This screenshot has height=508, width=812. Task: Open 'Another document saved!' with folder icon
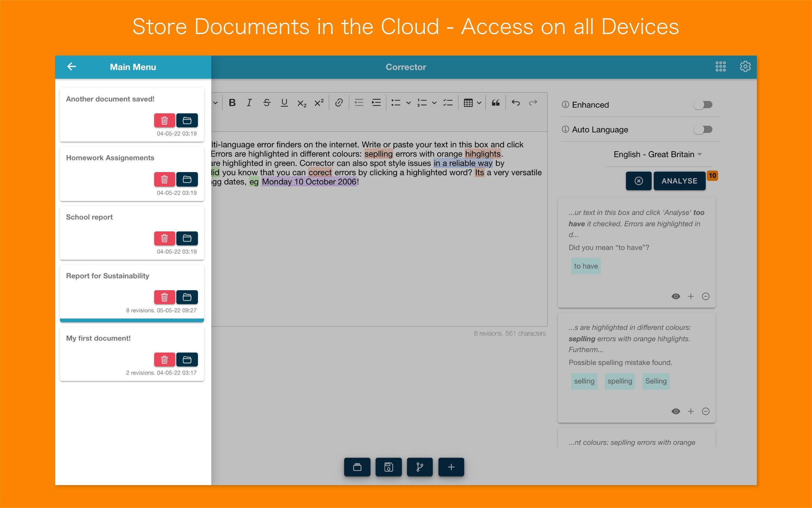tap(187, 120)
